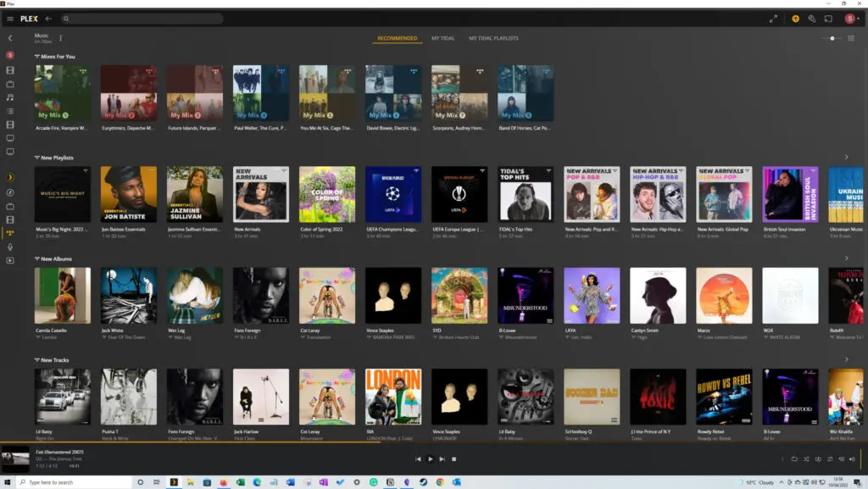
Task: Click the Cast icon to play on another device
Action: point(828,19)
